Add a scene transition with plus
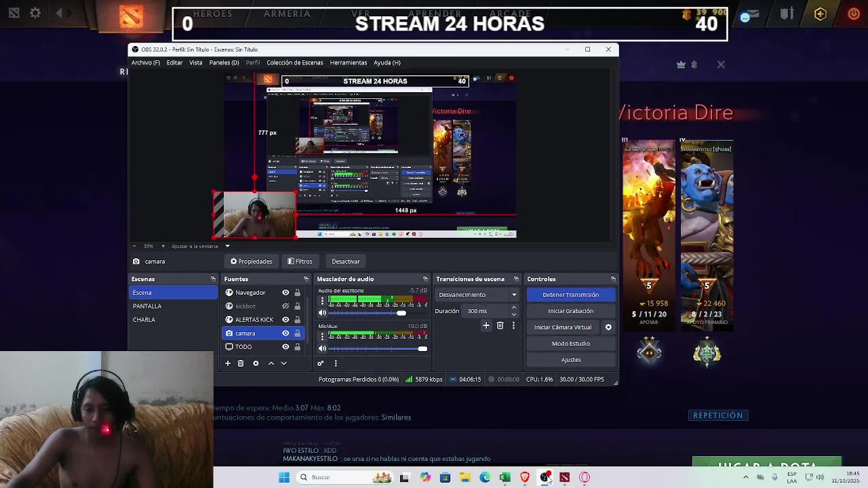Image resolution: width=868 pixels, height=488 pixels. tap(486, 326)
